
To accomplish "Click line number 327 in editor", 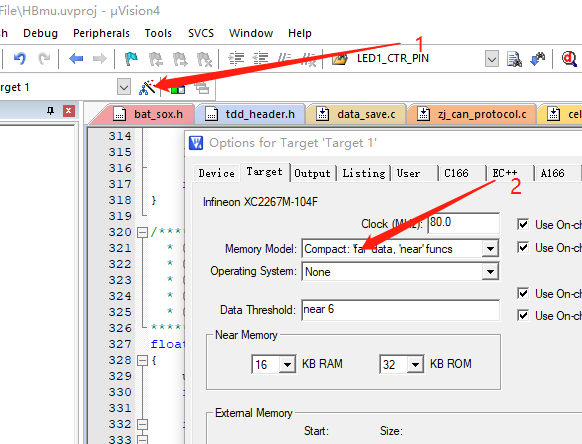I will click(x=120, y=344).
